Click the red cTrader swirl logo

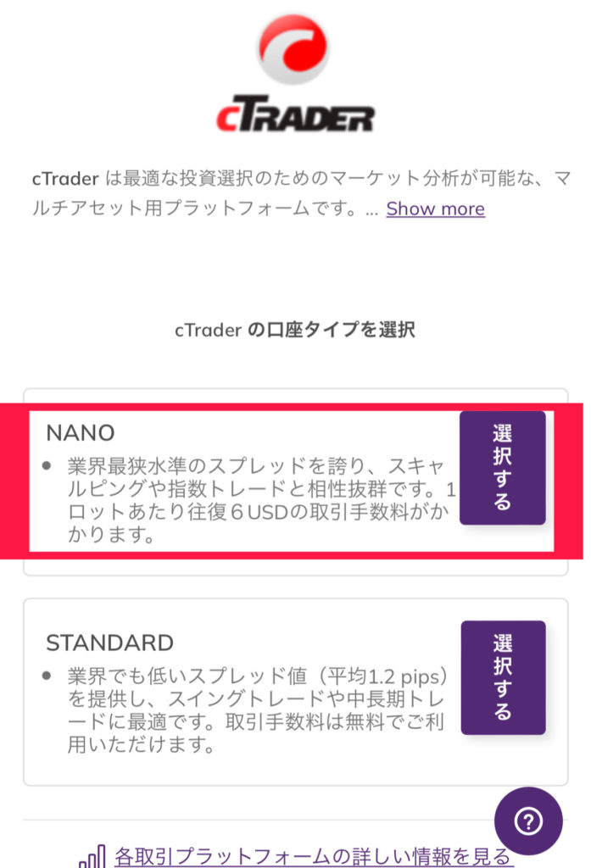294,52
